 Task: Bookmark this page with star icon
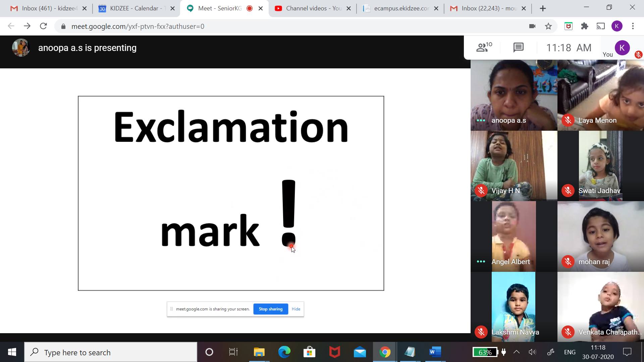[x=548, y=26]
